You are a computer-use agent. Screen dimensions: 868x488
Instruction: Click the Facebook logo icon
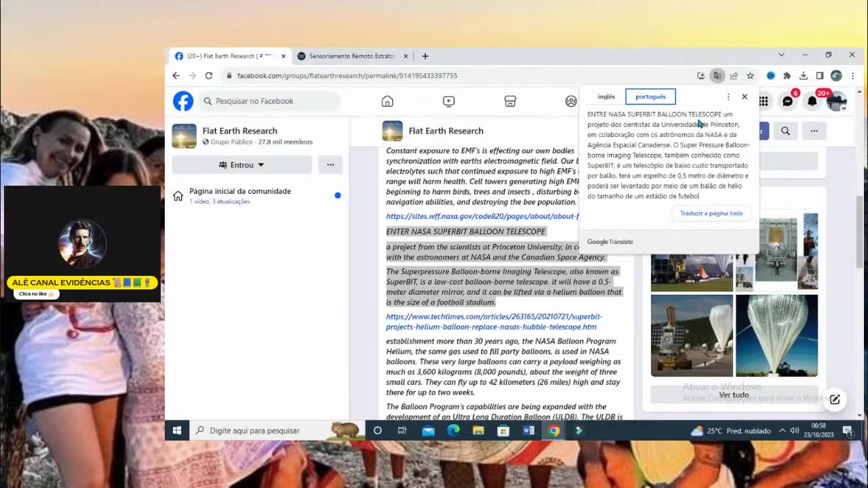pyautogui.click(x=183, y=101)
